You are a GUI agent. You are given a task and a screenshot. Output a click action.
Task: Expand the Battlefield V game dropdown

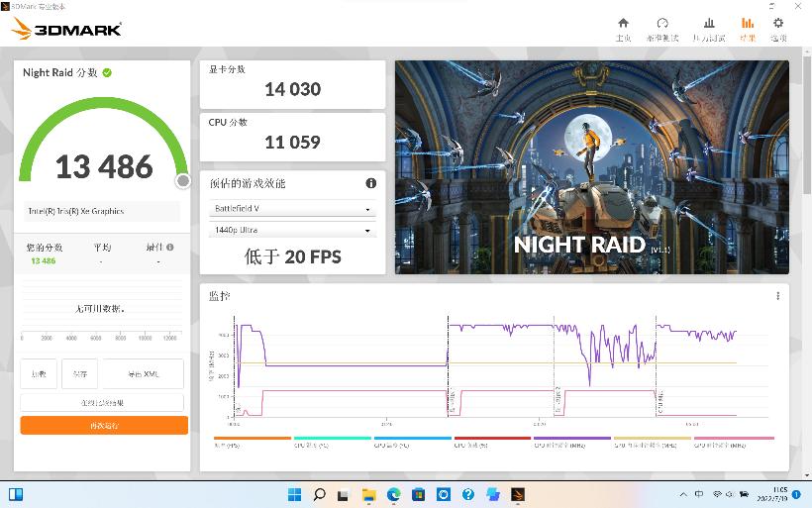coord(292,209)
